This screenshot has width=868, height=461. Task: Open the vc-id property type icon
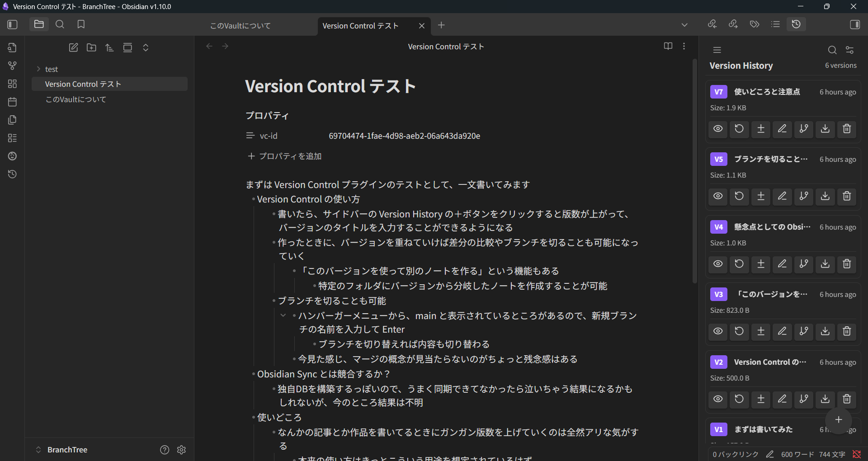click(250, 136)
